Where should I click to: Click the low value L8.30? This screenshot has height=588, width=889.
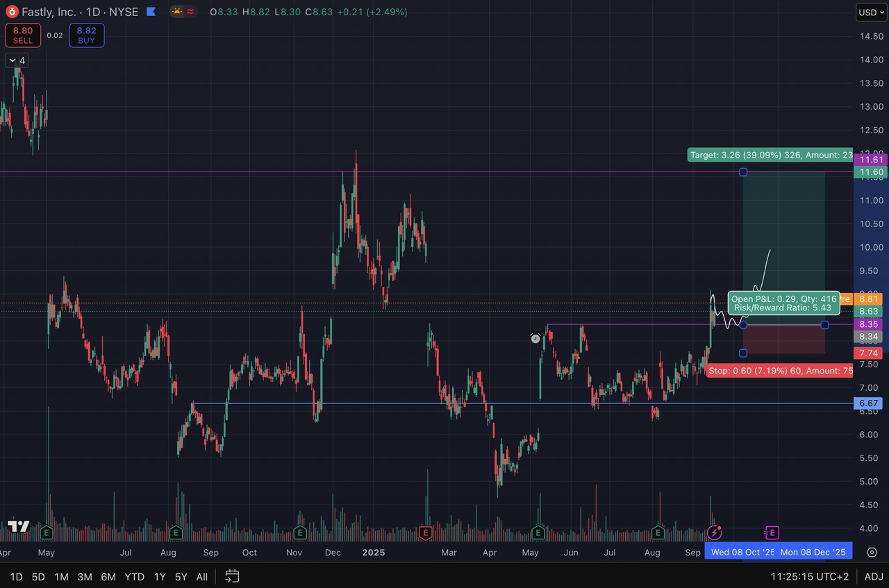[x=288, y=12]
